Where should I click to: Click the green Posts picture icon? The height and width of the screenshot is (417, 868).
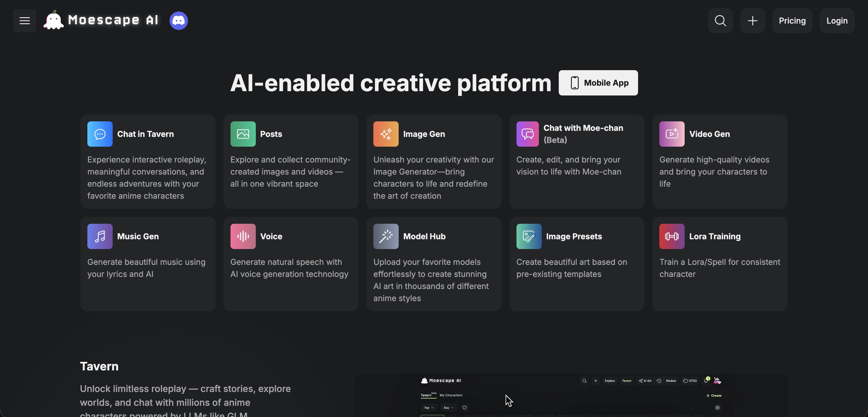pos(243,134)
